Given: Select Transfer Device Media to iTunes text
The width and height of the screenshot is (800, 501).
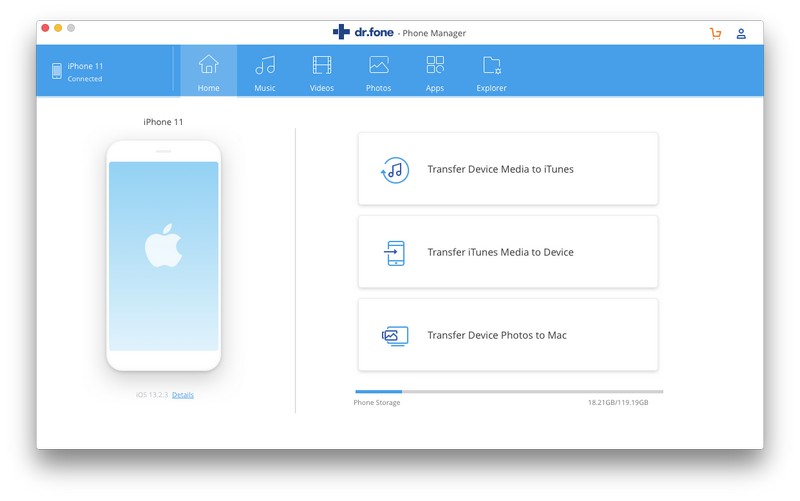Looking at the screenshot, I should coord(501,169).
